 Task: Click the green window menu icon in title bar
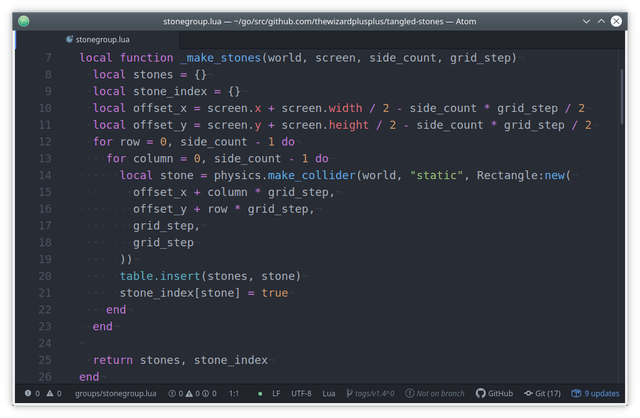tap(24, 21)
